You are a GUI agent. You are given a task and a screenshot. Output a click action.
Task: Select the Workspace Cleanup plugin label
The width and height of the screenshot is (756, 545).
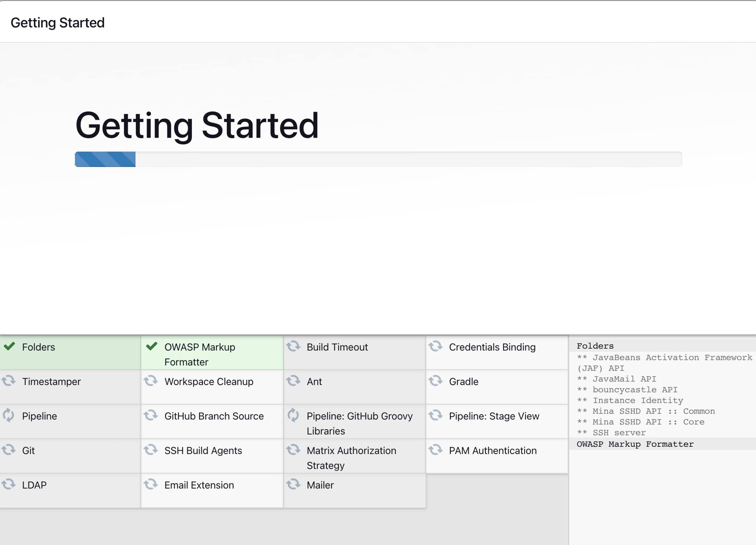click(x=209, y=382)
